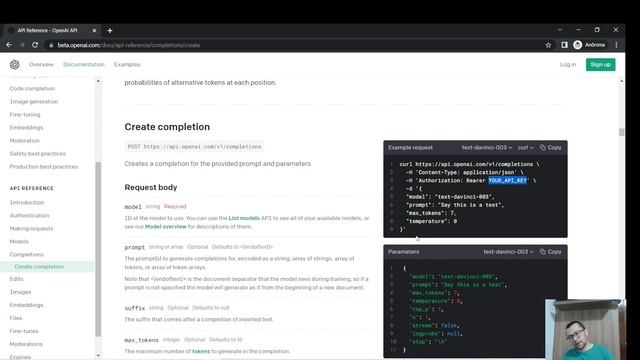Open Production best practices

[x=44, y=167]
